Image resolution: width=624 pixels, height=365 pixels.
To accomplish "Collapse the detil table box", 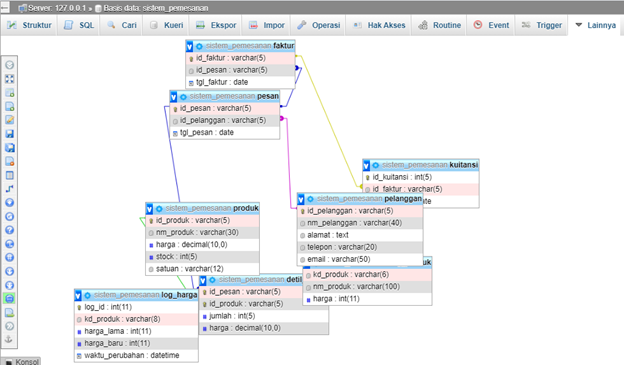I will point(203,280).
